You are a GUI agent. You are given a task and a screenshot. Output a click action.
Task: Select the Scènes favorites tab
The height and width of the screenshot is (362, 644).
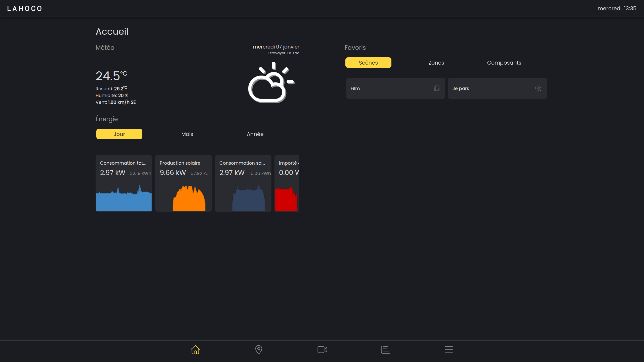[x=368, y=63]
